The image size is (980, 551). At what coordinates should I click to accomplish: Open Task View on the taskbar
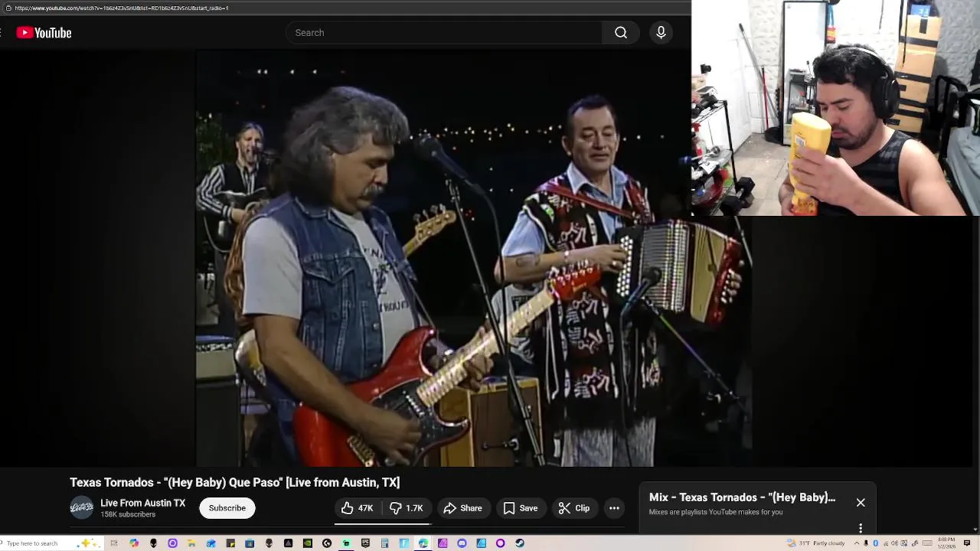tap(114, 543)
